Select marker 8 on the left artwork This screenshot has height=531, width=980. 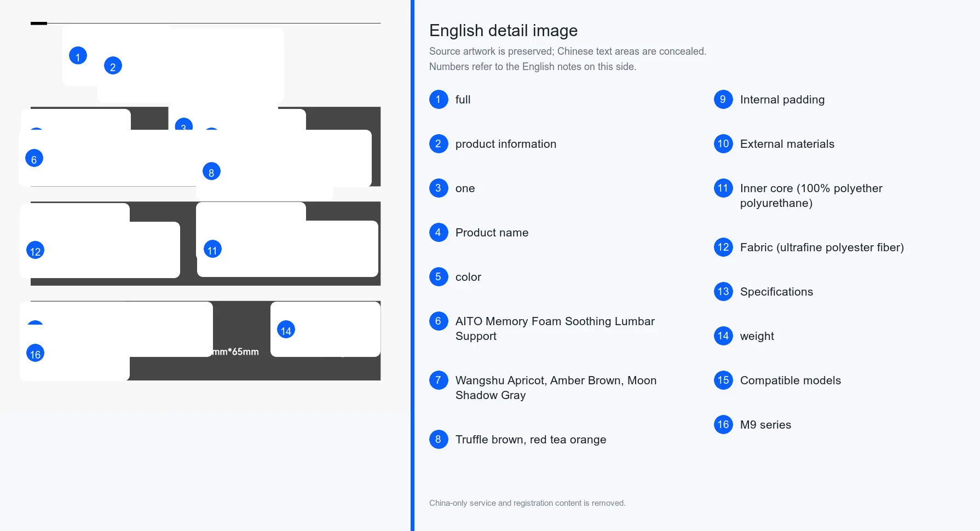[x=211, y=171]
